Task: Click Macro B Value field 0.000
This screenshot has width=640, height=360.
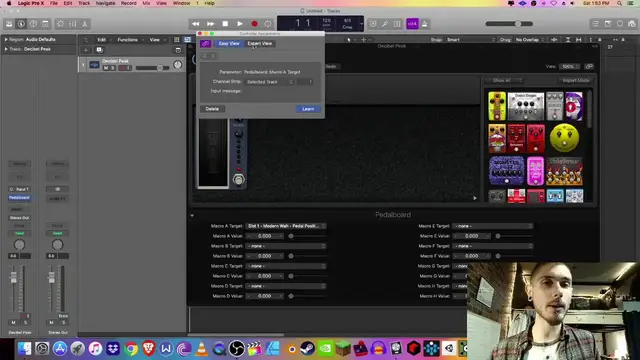Action: tap(264, 256)
